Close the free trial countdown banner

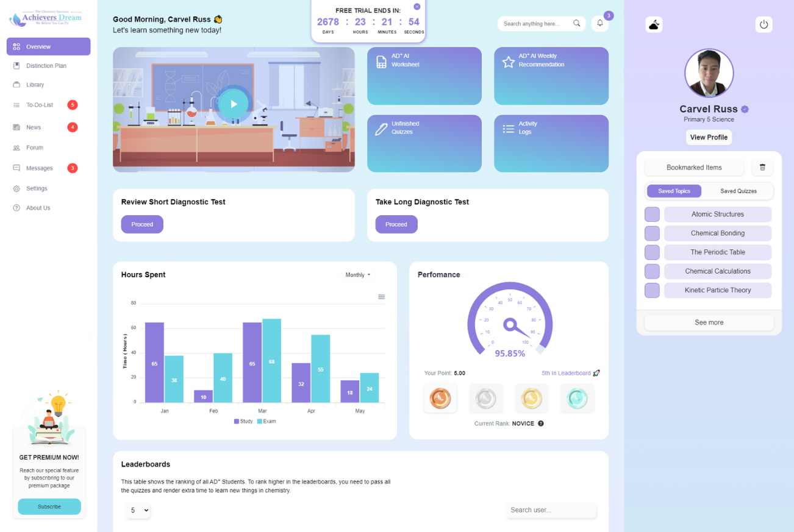click(x=417, y=7)
